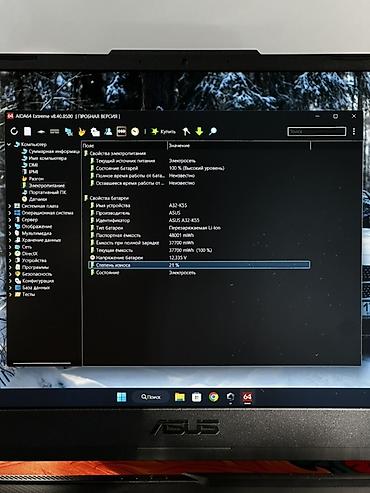The image size is (370, 493).
Task: Focus the search input field in toolbar
Action: click(316, 131)
